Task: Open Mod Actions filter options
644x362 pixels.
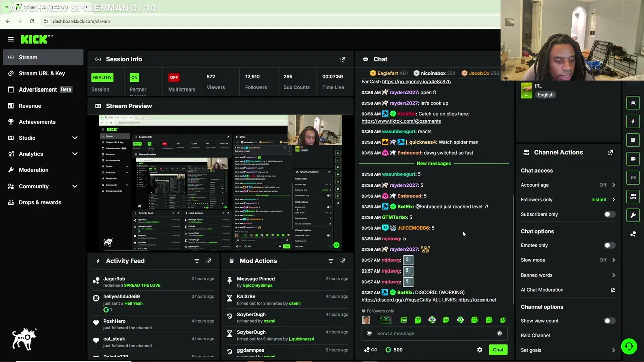Action: pos(331,261)
